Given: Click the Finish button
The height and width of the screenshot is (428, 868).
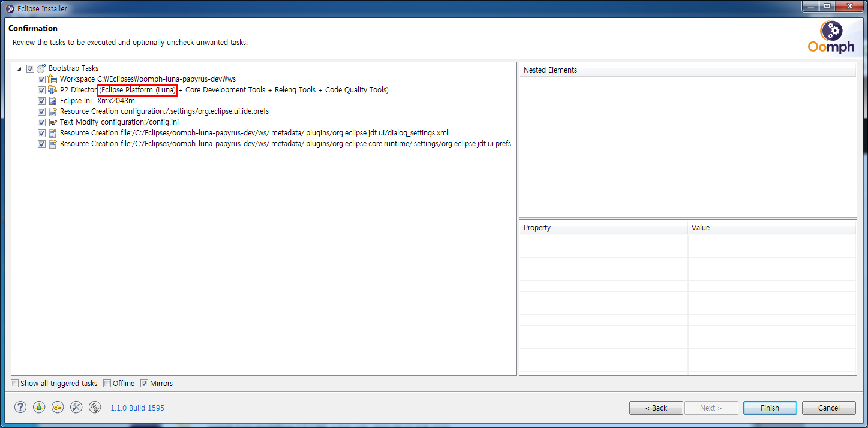Looking at the screenshot, I should point(770,408).
